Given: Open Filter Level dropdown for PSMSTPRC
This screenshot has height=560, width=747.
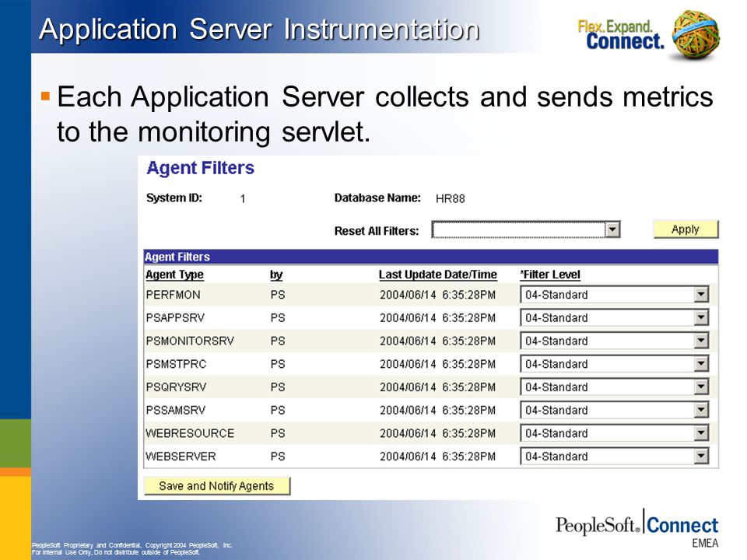Looking at the screenshot, I should (x=614, y=364).
